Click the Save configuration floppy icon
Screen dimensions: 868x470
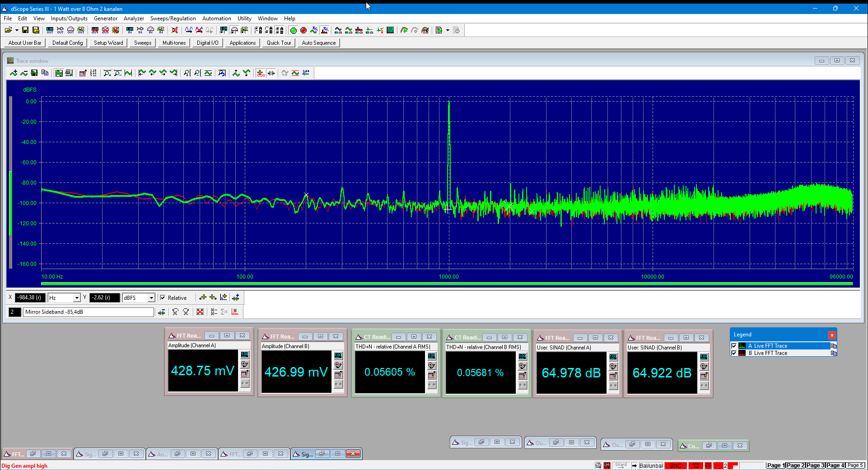(x=25, y=30)
